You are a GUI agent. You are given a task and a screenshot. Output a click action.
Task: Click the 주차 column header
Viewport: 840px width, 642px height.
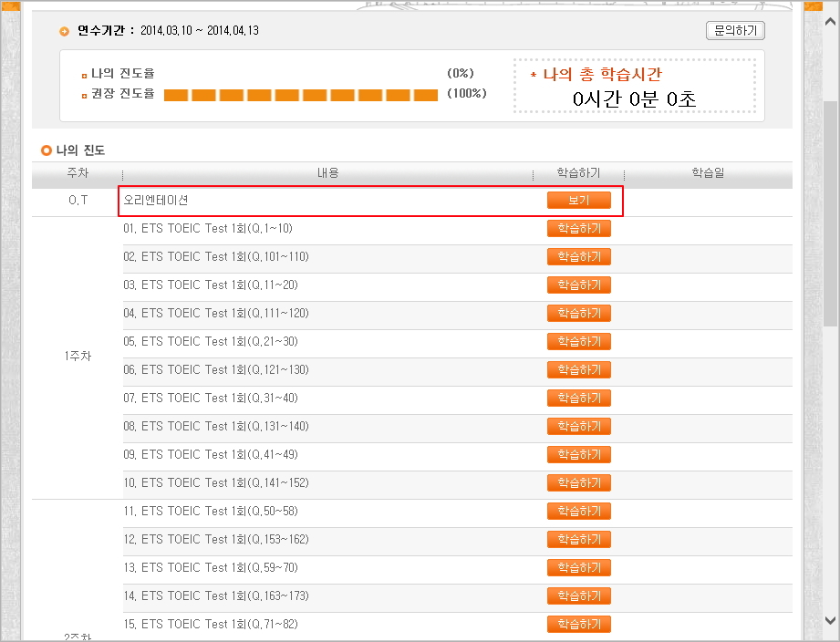pos(78,173)
